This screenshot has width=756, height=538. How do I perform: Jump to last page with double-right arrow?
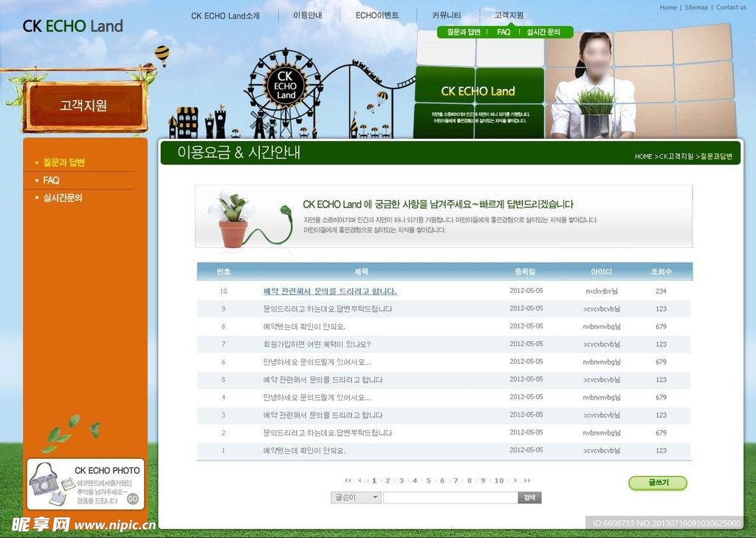point(527,480)
